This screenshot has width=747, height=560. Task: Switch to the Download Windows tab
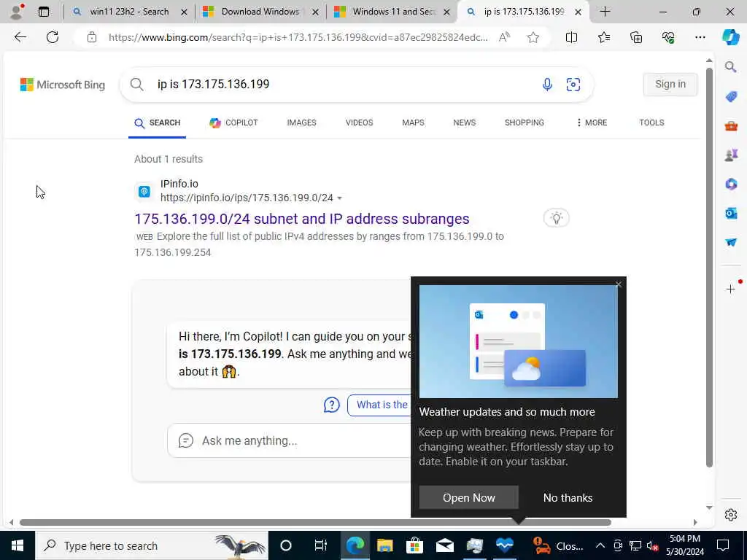260,12
